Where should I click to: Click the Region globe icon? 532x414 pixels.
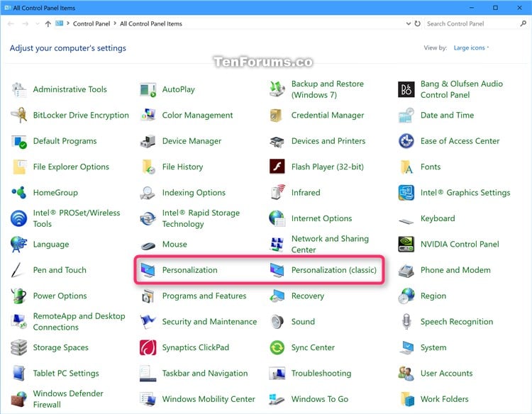[x=406, y=296]
